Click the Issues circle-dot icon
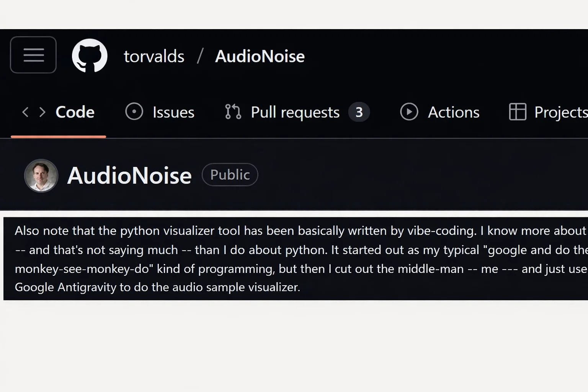Image resolution: width=588 pixels, height=392 pixels. click(x=134, y=112)
